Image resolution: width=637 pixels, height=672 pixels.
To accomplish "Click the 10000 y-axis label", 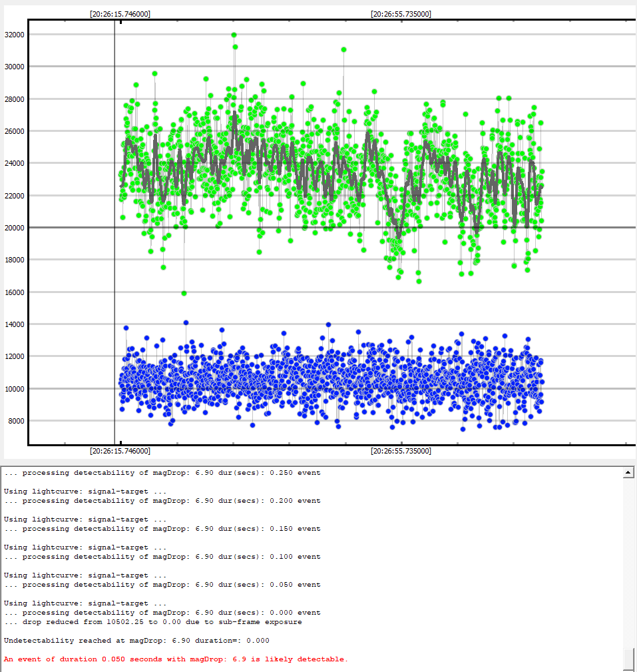I will point(15,389).
